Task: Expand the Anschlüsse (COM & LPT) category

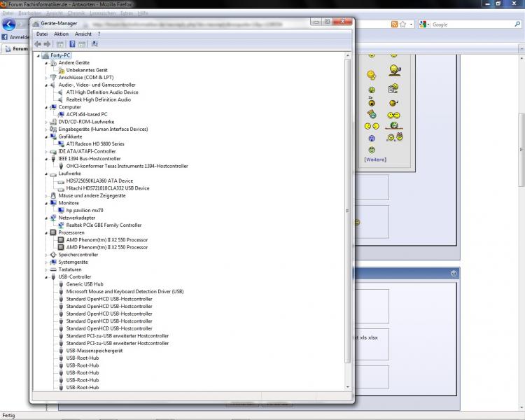Action: pos(46,78)
